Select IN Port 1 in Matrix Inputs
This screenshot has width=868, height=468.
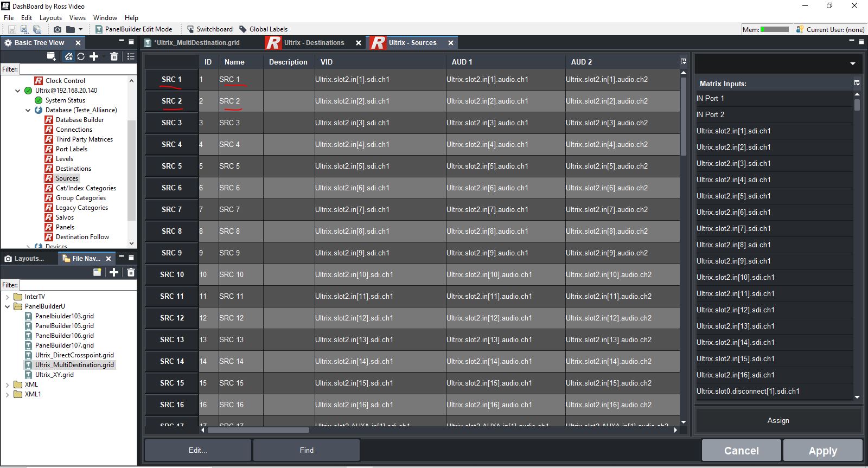click(774, 98)
